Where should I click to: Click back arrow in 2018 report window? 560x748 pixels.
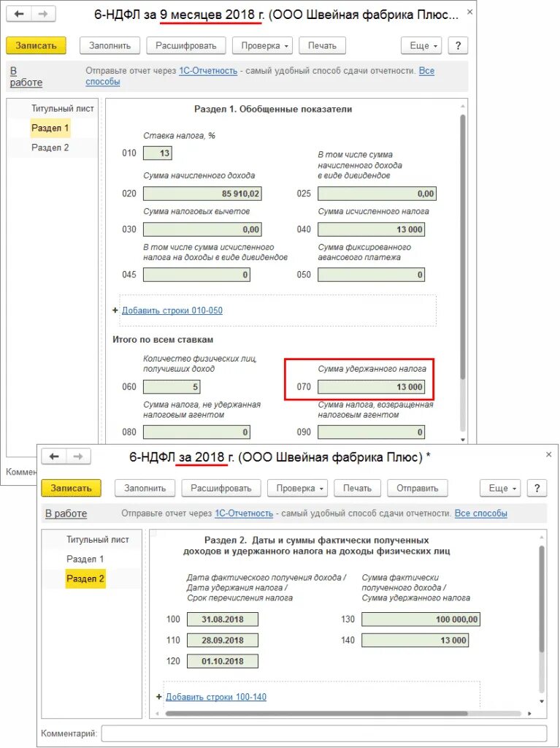tap(54, 457)
